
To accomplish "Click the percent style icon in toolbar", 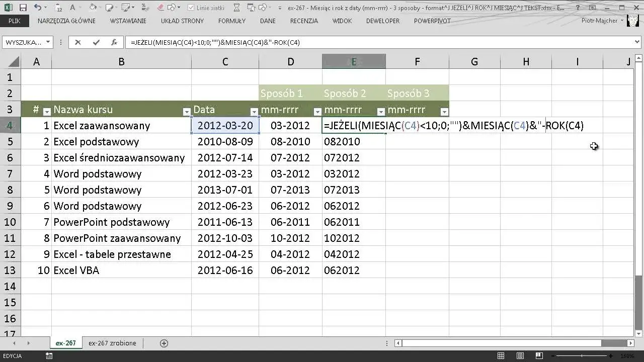I will click(x=144, y=8).
